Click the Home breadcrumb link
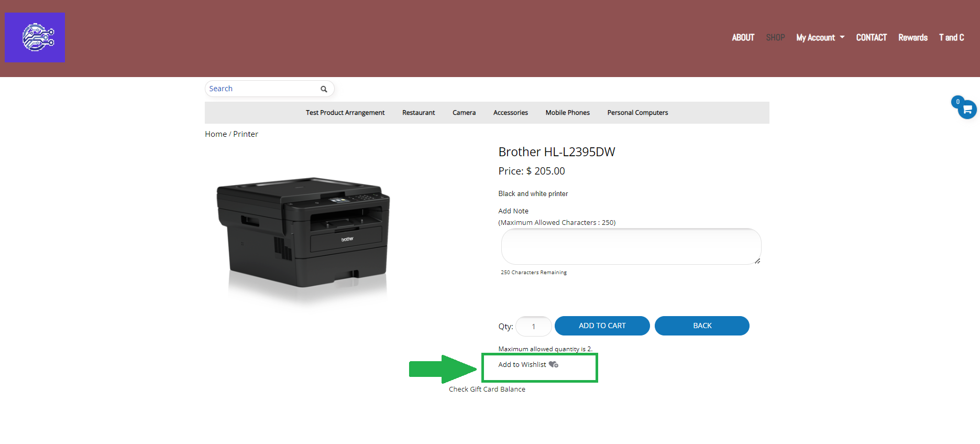The image size is (980, 444). (x=216, y=134)
